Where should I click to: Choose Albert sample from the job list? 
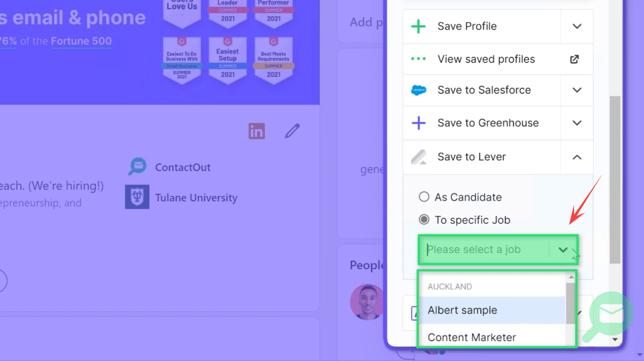[492, 310]
